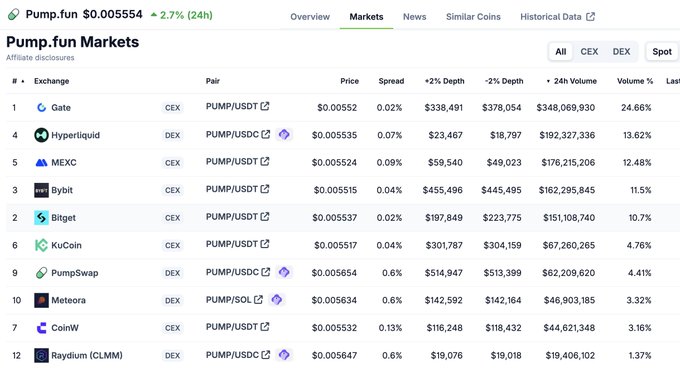Click the Historical Data external link icon
Image resolution: width=680 pixels, height=368 pixels.
[590, 16]
